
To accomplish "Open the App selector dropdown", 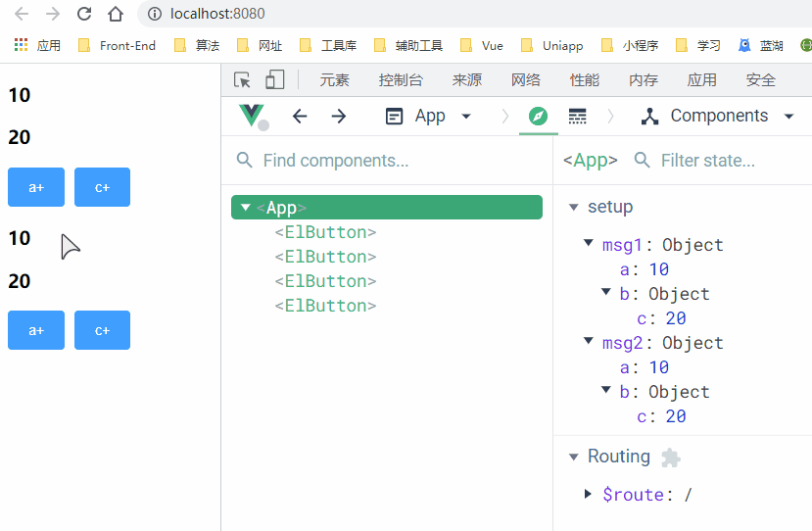I will [429, 116].
